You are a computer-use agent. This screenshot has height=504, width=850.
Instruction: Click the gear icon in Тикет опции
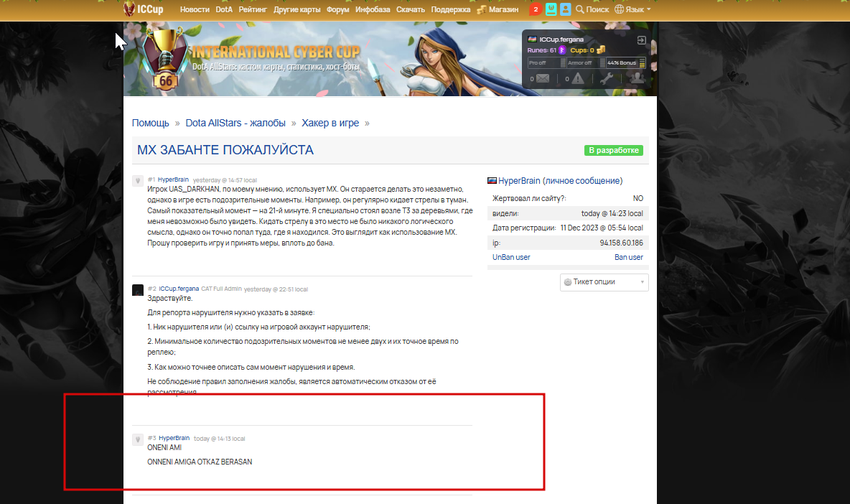pos(568,282)
